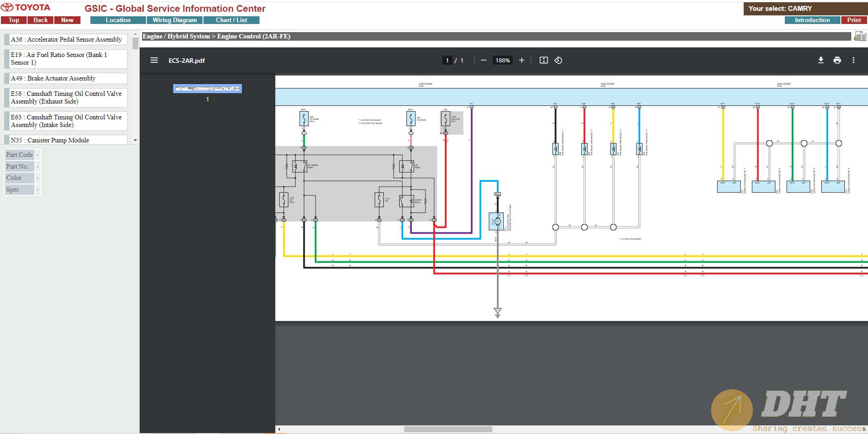The image size is (868, 434).
Task: Download the ECS-2AR.pdf file
Action: pyautogui.click(x=821, y=60)
